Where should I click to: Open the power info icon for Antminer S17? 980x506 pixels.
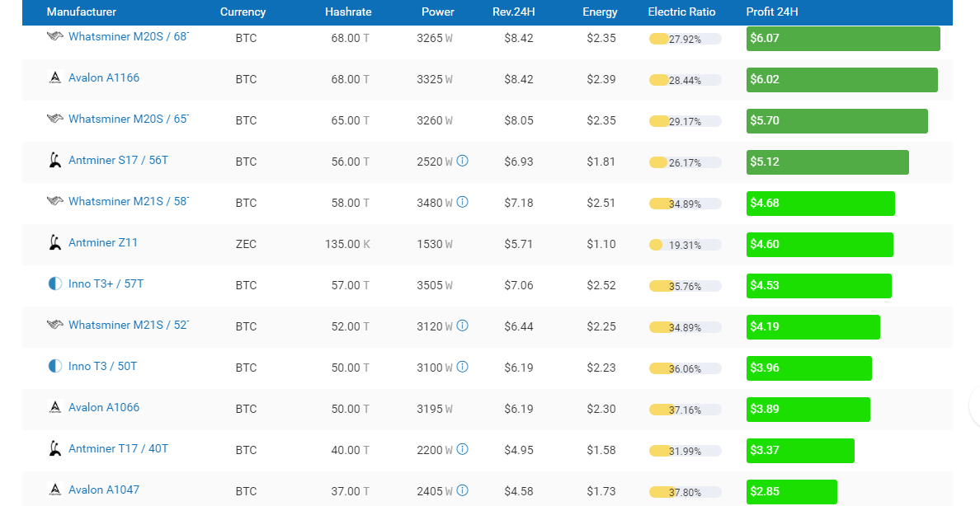(x=463, y=161)
